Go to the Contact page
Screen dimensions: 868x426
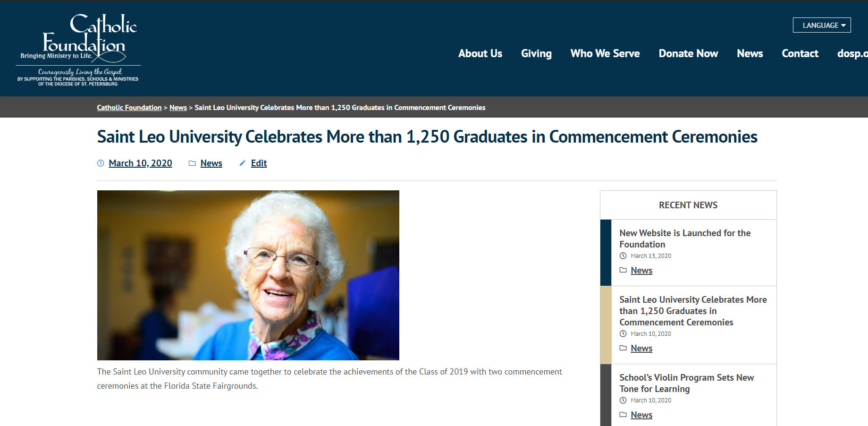point(800,54)
